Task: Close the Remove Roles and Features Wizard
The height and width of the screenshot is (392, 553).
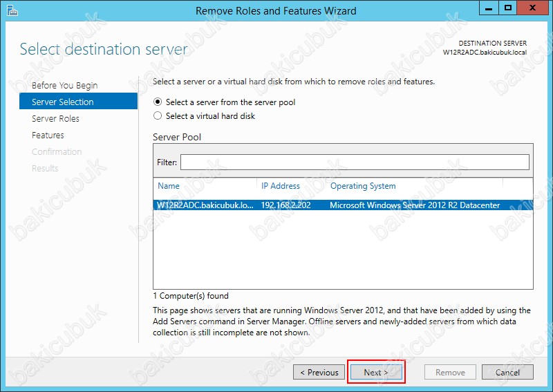Action: 533,8
